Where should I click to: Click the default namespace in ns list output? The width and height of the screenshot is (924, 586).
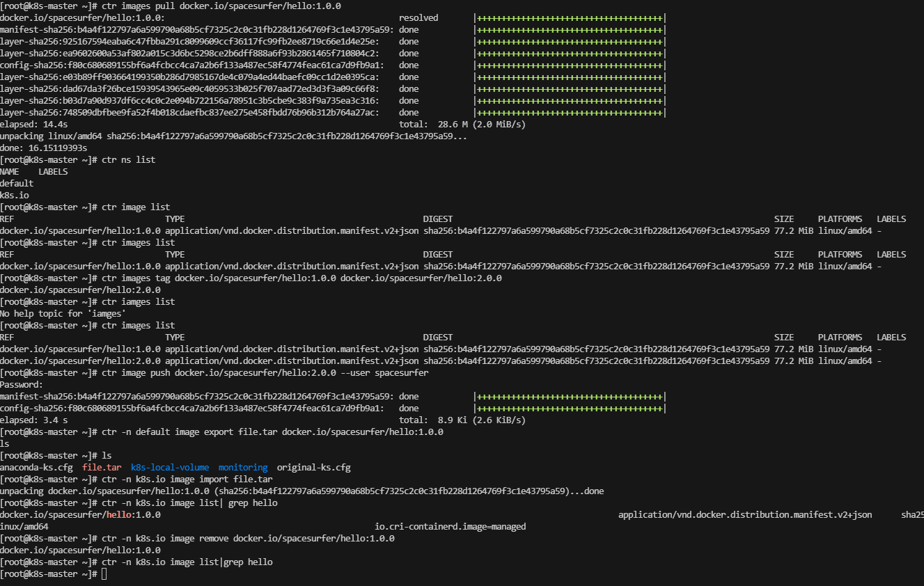[x=17, y=184]
